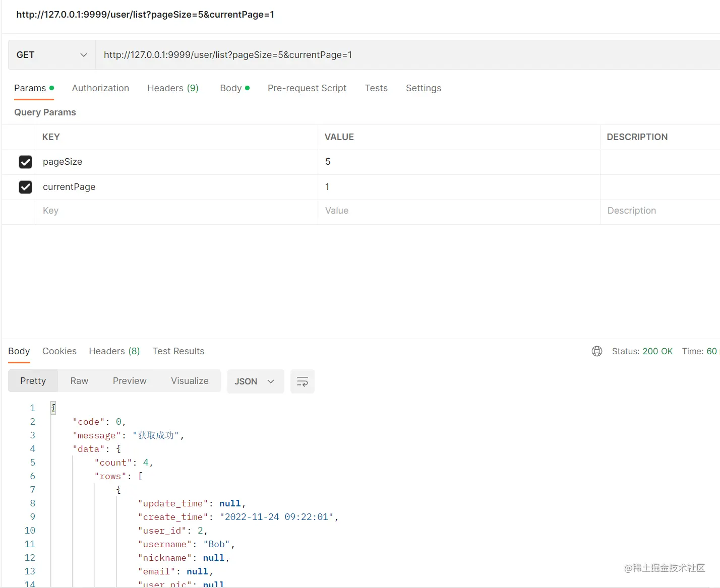Click the Query Params heading
Viewport: 720px width, 588px height.
click(x=45, y=112)
